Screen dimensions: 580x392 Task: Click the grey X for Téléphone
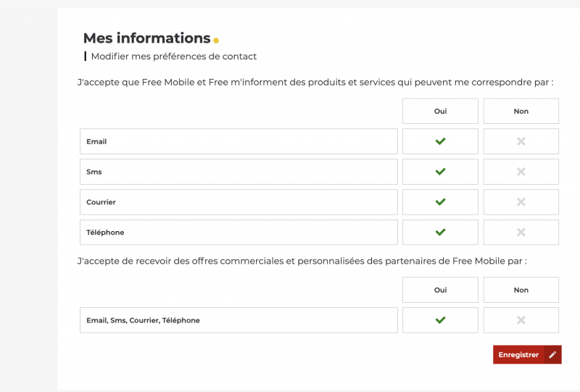(521, 233)
